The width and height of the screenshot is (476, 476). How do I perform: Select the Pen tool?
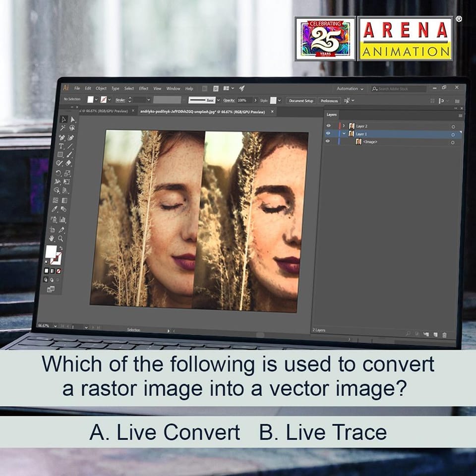pyautogui.click(x=62, y=137)
